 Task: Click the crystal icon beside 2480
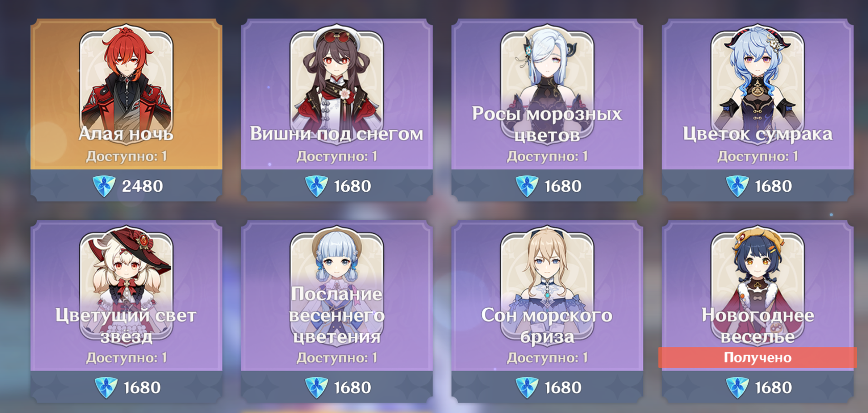104,186
